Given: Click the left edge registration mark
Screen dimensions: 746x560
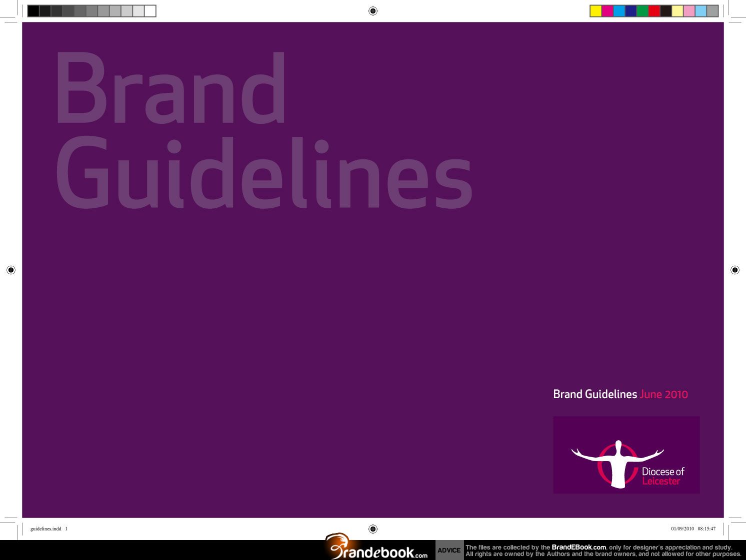Looking at the screenshot, I should 11,270.
